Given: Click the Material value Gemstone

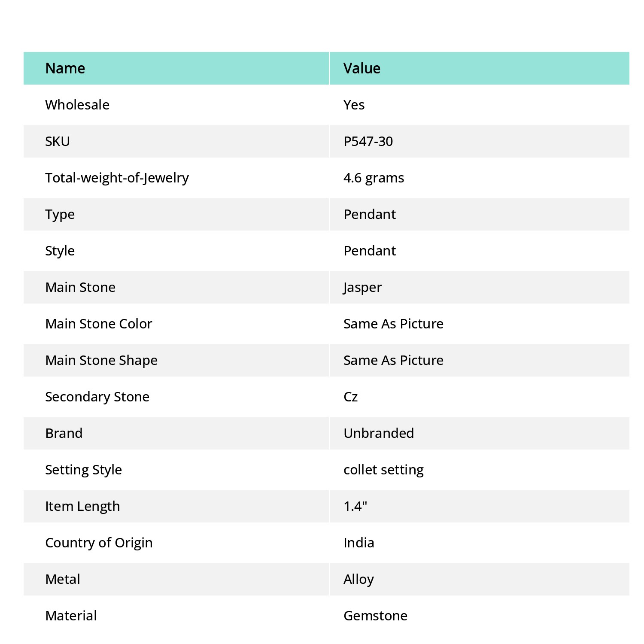Looking at the screenshot, I should [375, 616].
